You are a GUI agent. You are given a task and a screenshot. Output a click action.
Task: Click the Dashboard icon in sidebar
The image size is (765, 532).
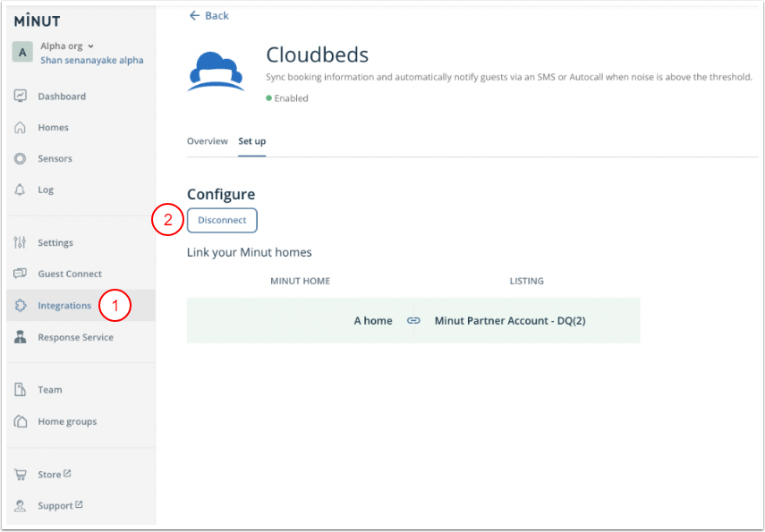[21, 97]
